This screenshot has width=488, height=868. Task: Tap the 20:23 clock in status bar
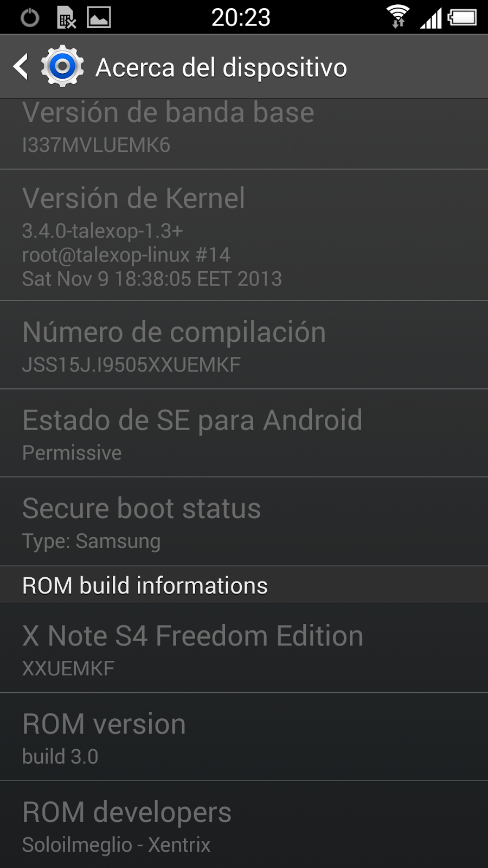(241, 17)
